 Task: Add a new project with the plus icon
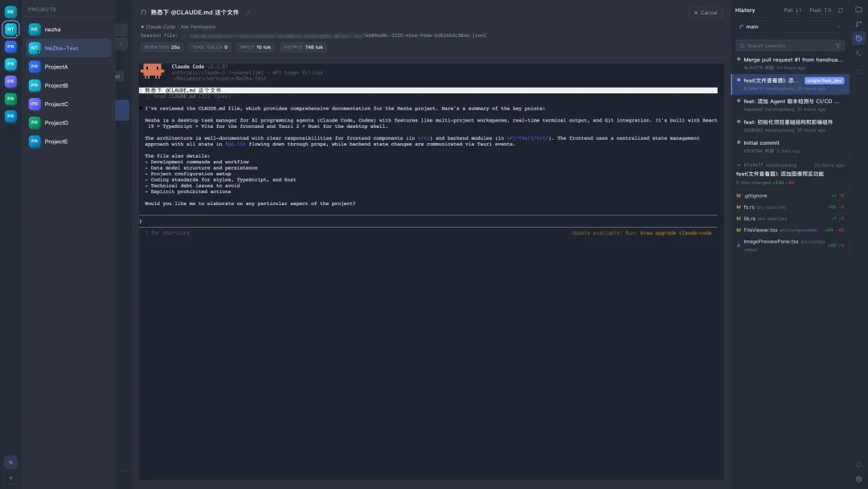click(10, 478)
